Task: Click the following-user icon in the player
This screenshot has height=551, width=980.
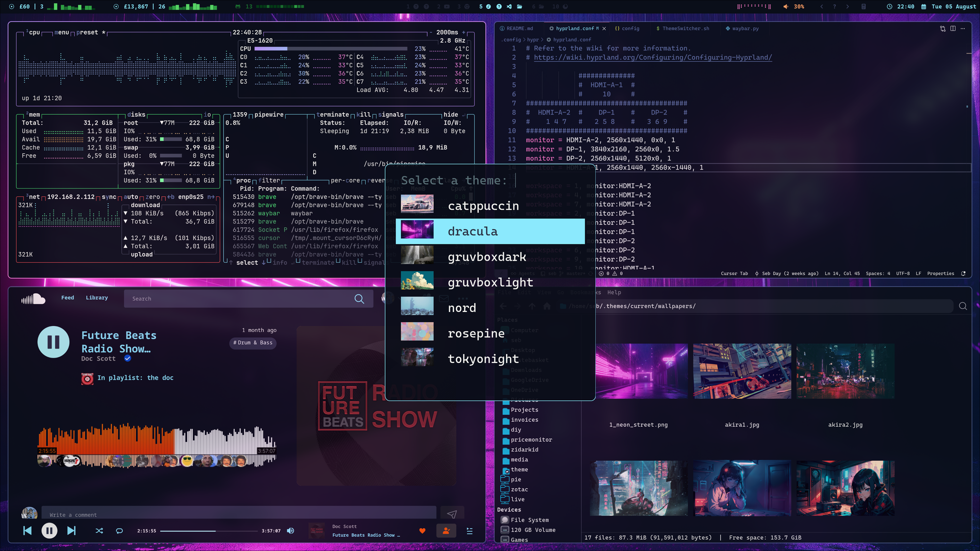Action: 446,531
